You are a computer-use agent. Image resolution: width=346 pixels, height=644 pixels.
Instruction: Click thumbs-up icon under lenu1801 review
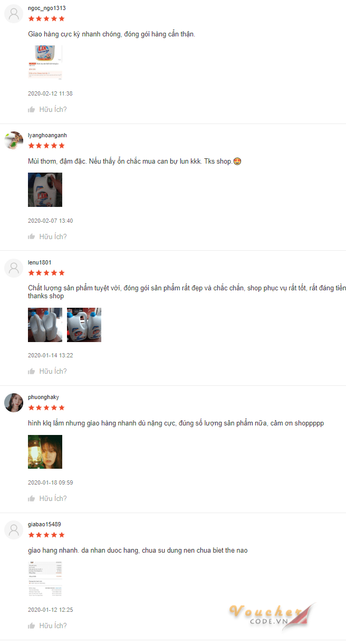click(32, 371)
